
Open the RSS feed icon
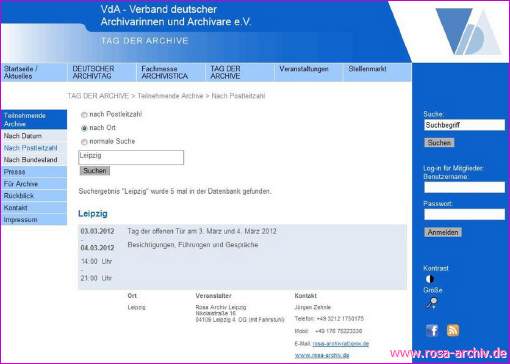[453, 330]
